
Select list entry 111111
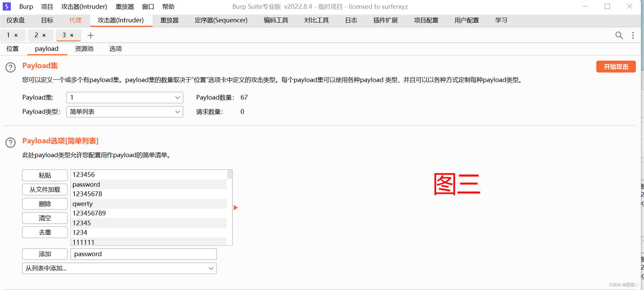pyautogui.click(x=149, y=242)
